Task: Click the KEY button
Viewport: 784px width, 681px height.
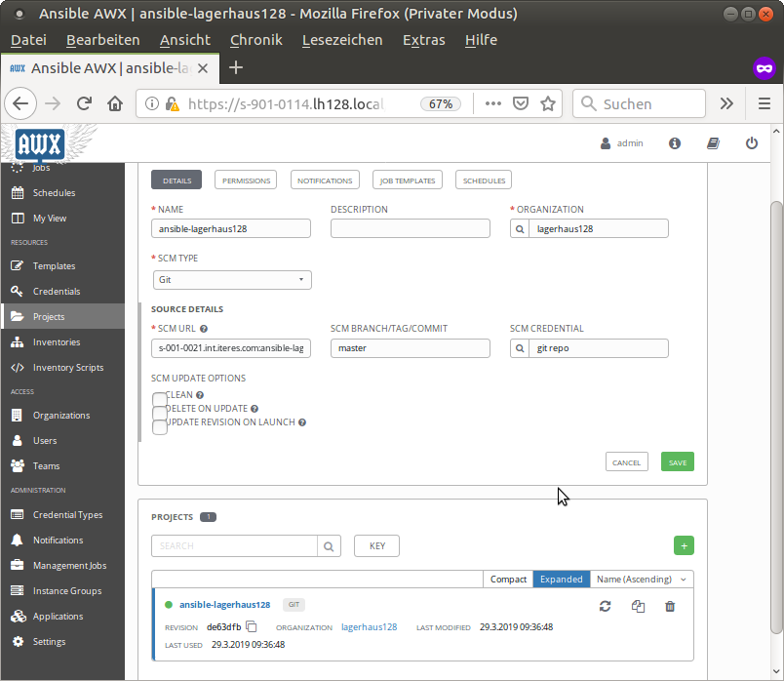Action: click(376, 546)
